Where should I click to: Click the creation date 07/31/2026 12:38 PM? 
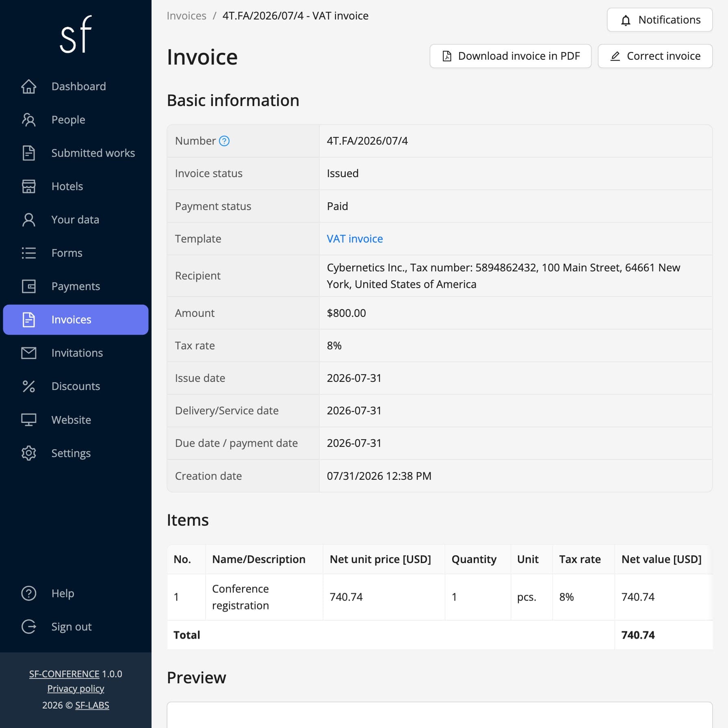tap(379, 476)
